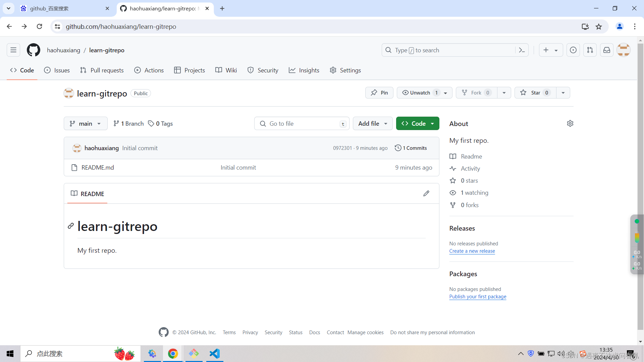Open the Add file dropdown
This screenshot has width=644, height=362.
[x=373, y=123]
